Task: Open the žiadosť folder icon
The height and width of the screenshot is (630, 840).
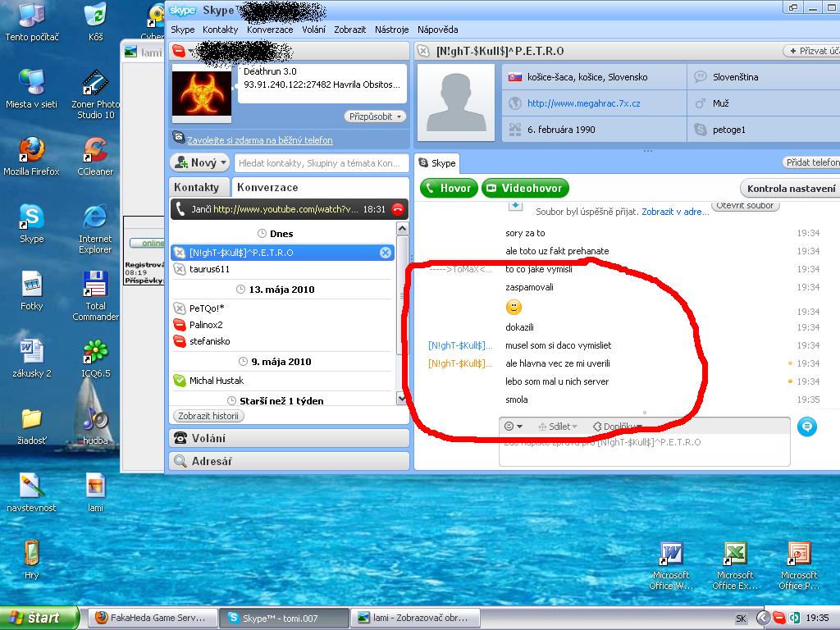Action: (32, 426)
